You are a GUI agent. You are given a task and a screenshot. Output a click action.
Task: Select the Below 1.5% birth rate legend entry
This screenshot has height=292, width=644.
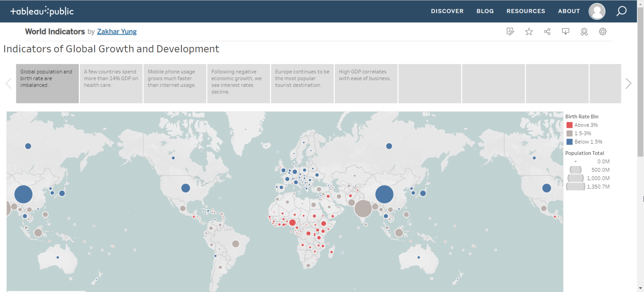569,142
